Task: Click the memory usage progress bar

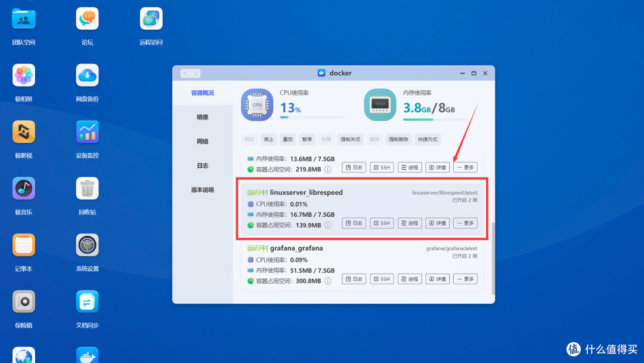Action: click(435, 119)
